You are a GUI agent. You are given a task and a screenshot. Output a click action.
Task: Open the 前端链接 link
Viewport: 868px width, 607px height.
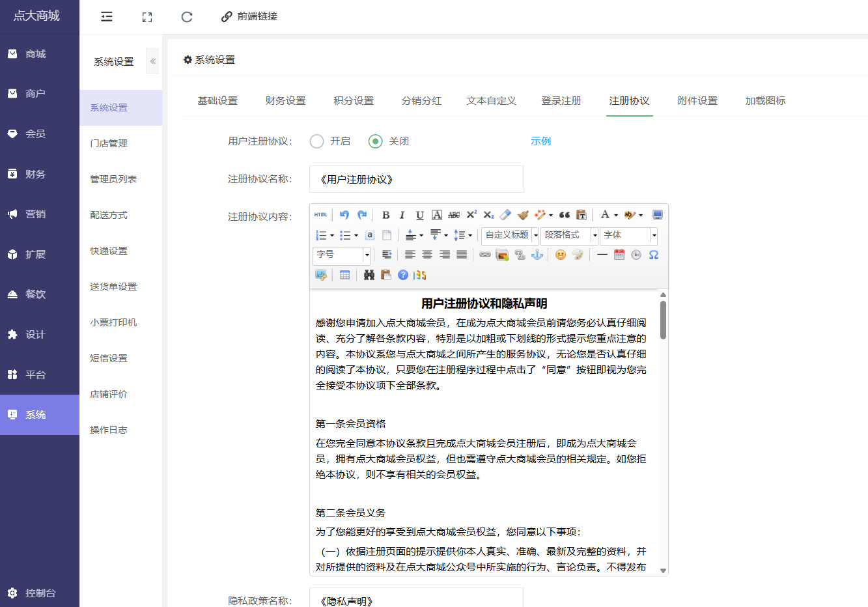249,16
